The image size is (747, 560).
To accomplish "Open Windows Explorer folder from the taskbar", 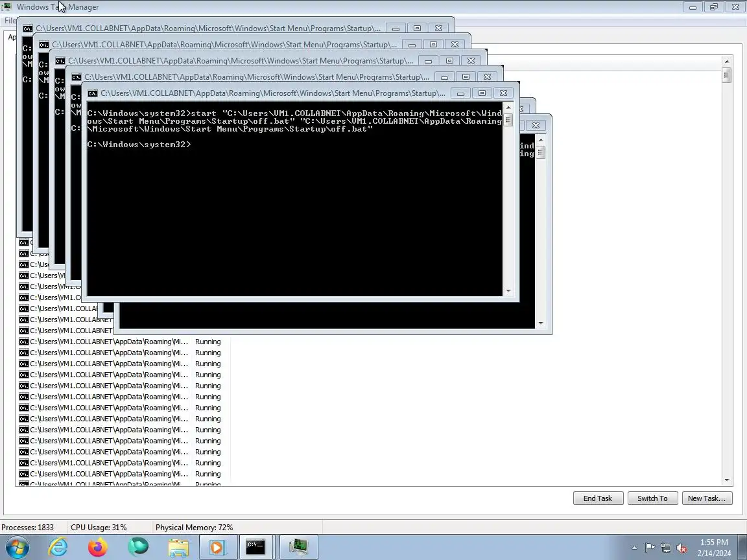I will point(178,547).
